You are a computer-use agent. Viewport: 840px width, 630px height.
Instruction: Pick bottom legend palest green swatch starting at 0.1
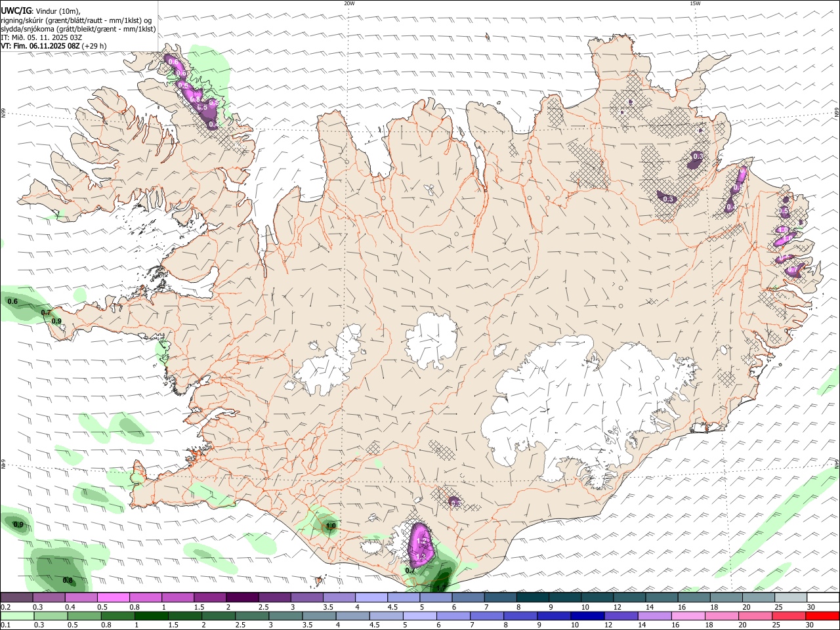tap(16, 616)
